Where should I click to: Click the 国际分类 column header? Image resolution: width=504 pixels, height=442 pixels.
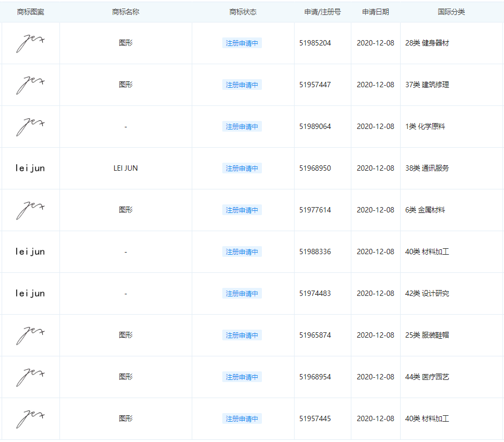click(452, 12)
